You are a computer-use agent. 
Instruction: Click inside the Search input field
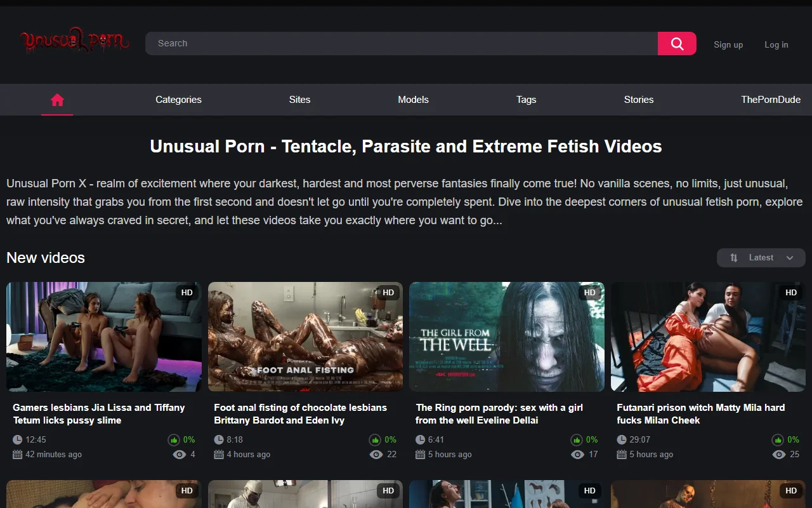coord(381,43)
